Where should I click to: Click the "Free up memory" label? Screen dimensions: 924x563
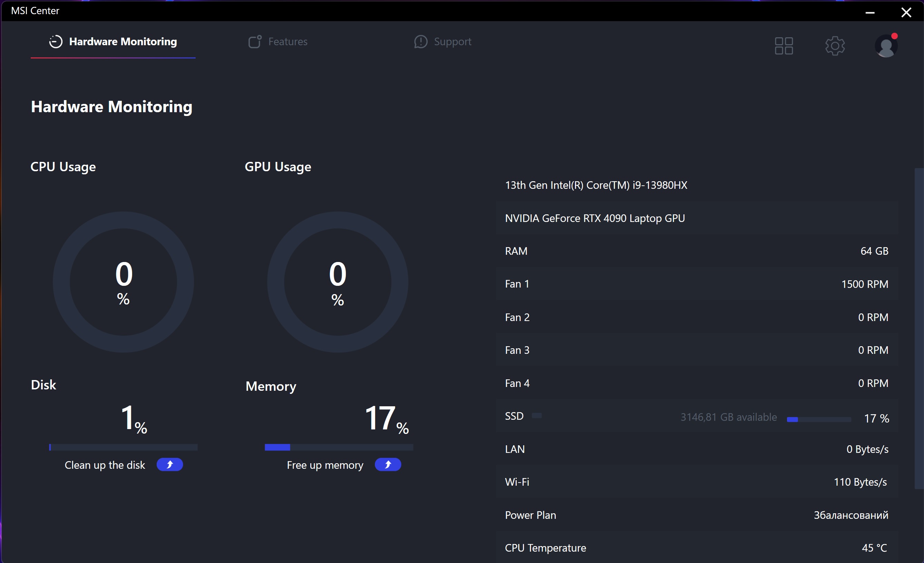tap(325, 465)
